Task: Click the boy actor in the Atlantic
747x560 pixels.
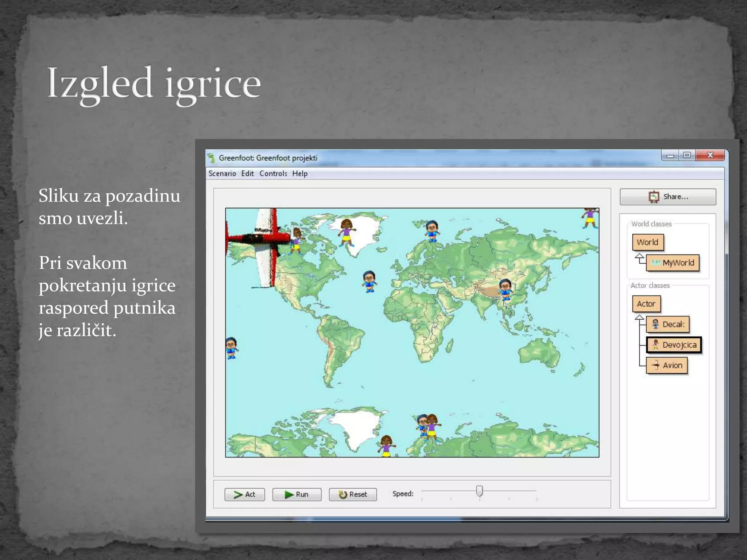Action: [369, 281]
